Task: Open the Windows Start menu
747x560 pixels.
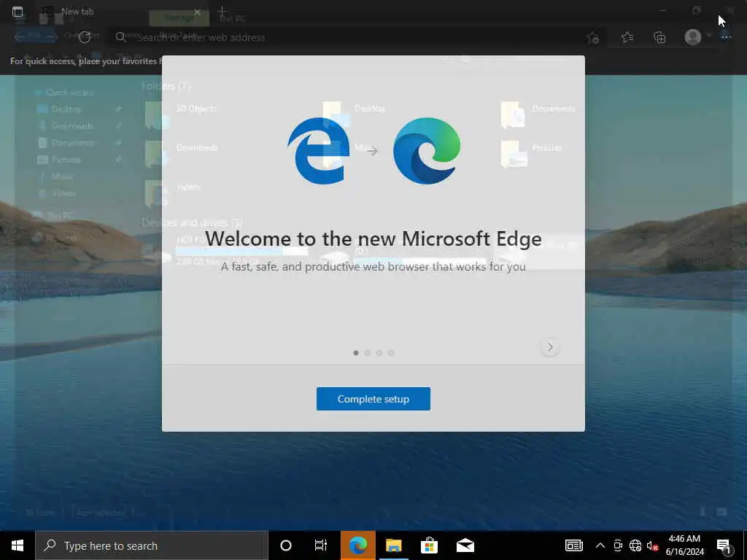Action: tap(18, 545)
